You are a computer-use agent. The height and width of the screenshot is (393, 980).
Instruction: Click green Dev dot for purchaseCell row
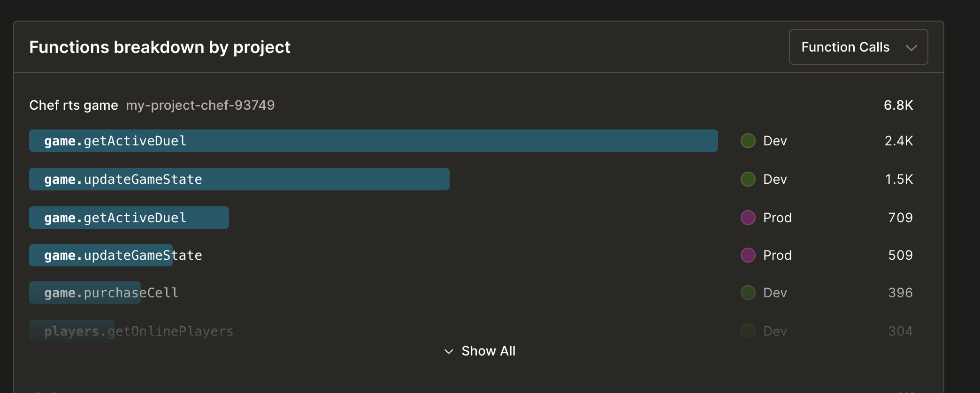[x=748, y=293]
